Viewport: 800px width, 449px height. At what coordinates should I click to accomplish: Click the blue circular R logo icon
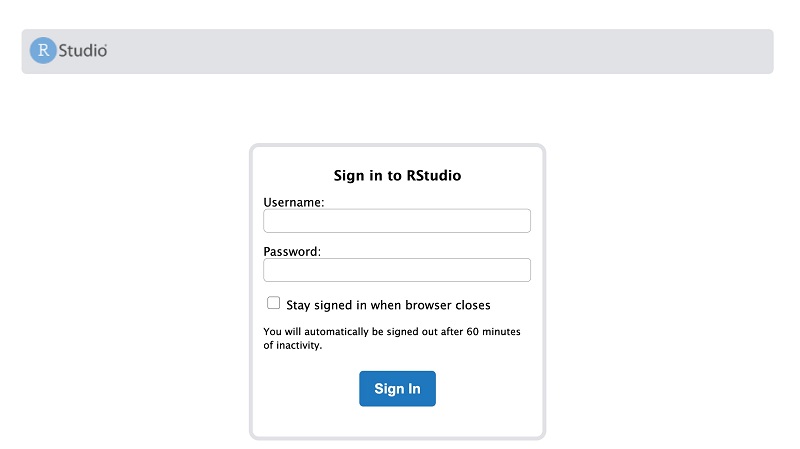point(43,51)
